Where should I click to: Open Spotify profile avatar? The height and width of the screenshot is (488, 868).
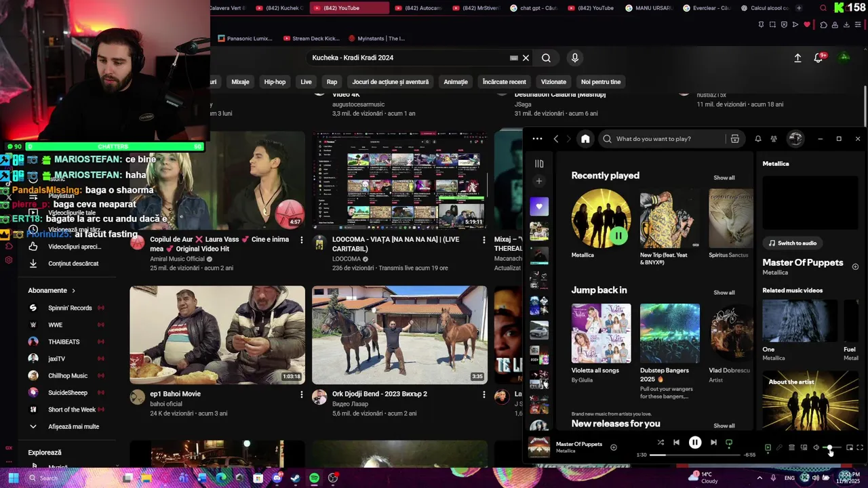(x=795, y=138)
